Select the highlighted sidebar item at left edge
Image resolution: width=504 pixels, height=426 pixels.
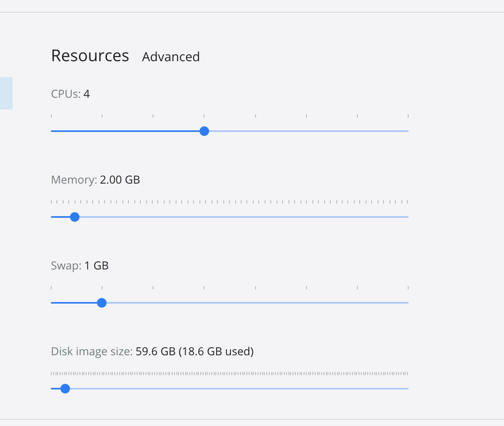pyautogui.click(x=6, y=93)
